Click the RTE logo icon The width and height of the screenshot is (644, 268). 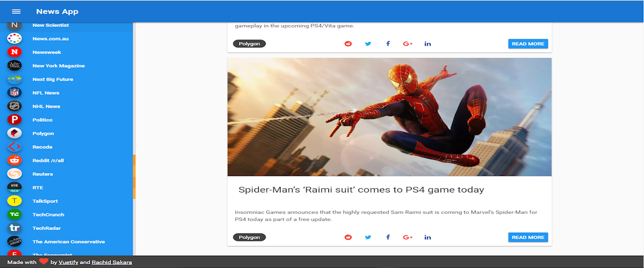pos(14,188)
